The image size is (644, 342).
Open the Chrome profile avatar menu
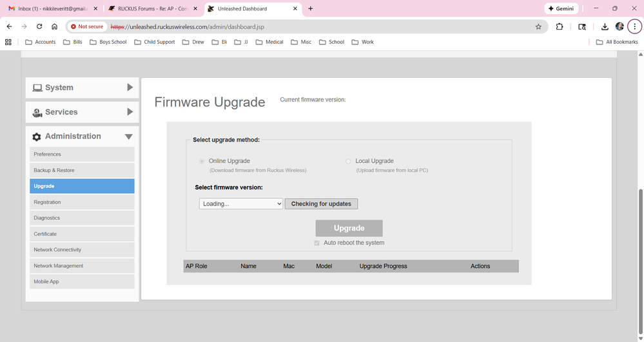coord(620,26)
